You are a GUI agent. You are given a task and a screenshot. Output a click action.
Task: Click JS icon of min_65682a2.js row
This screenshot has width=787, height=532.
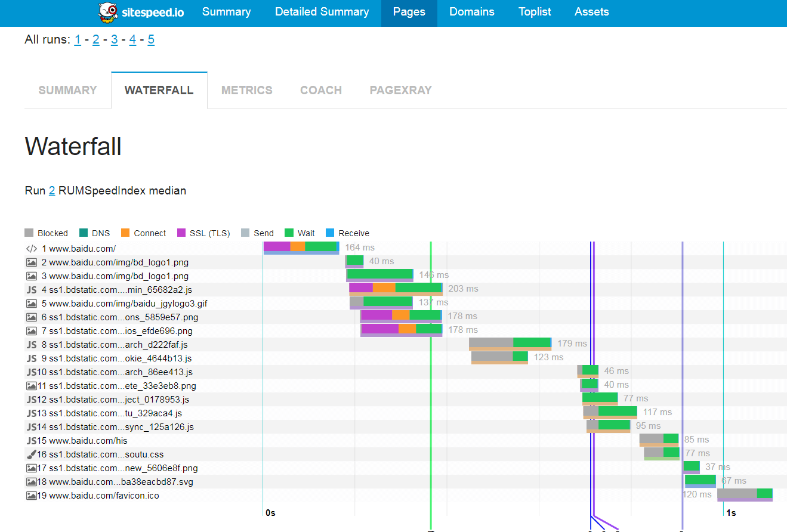tap(32, 290)
